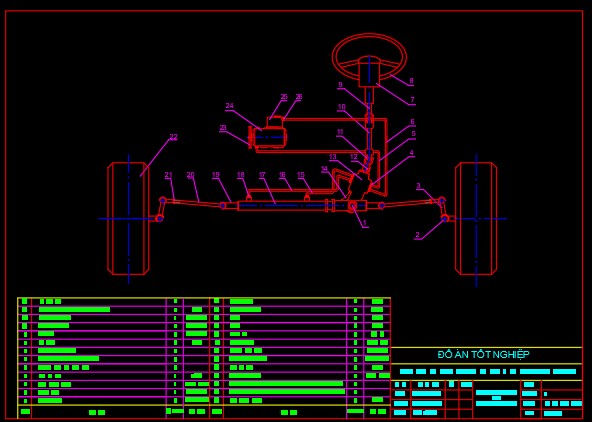Select callout number 1 below pinion
This screenshot has height=422, width=592.
365,223
